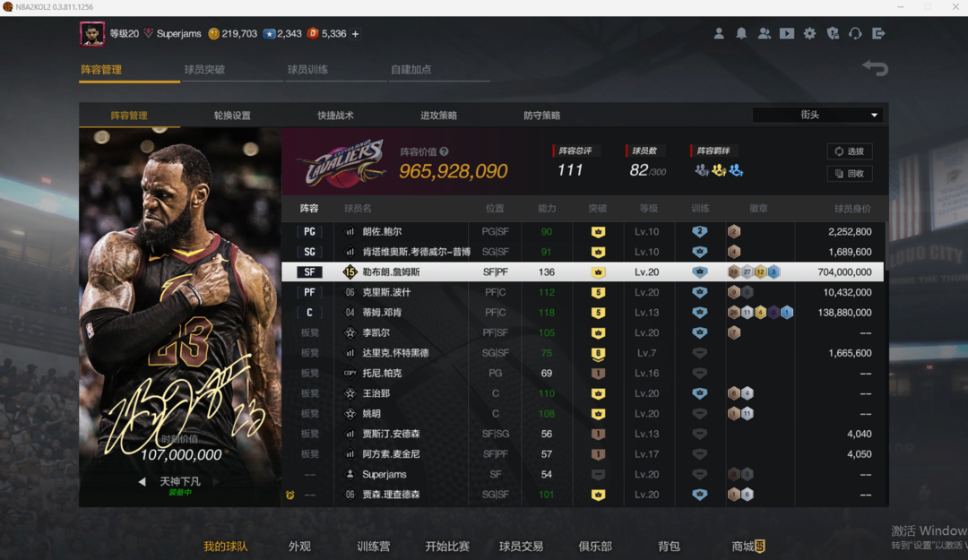Click the plus icon to add currency
Image resolution: width=968 pixels, height=560 pixels.
click(x=356, y=34)
